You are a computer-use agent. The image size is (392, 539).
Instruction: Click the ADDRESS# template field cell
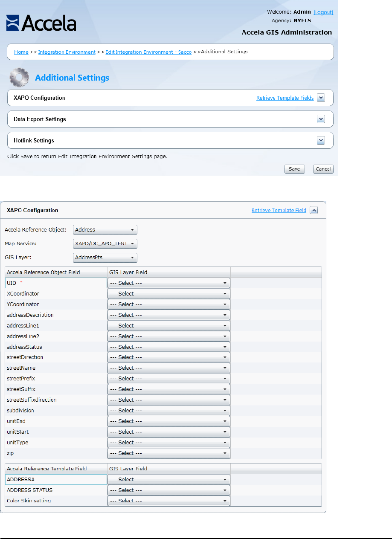click(56, 480)
